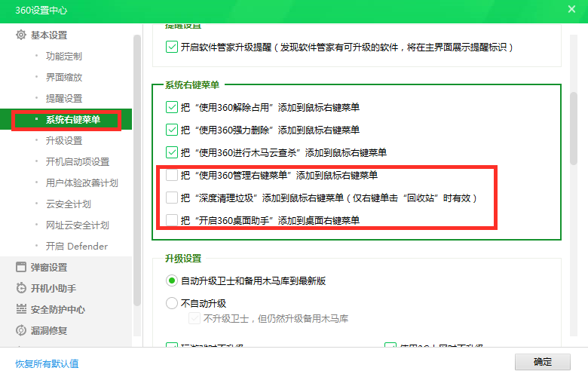Image resolution: width=588 pixels, height=377 pixels.
Task: Expand the 开机小助手 category
Action: point(54,288)
